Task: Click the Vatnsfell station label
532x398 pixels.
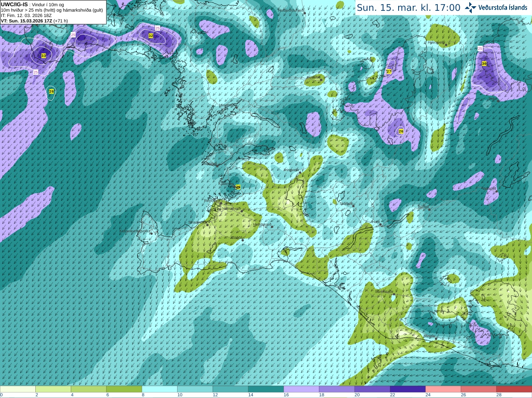Action: point(489,189)
